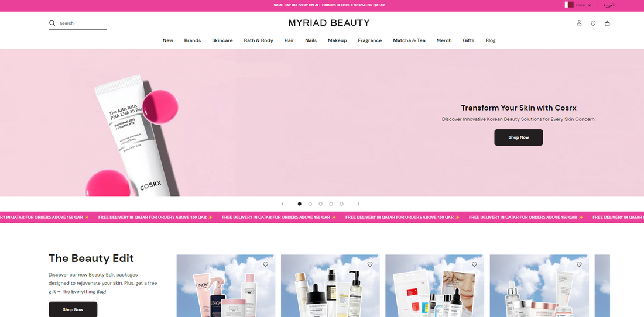The image size is (644, 317).
Task: Open the Hair menu
Action: 289,40
